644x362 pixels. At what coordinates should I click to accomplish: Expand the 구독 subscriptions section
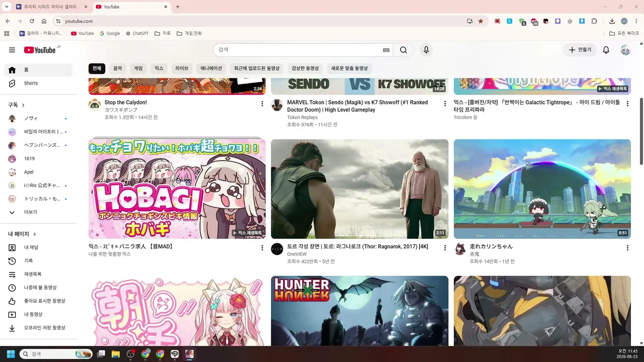coord(17,105)
